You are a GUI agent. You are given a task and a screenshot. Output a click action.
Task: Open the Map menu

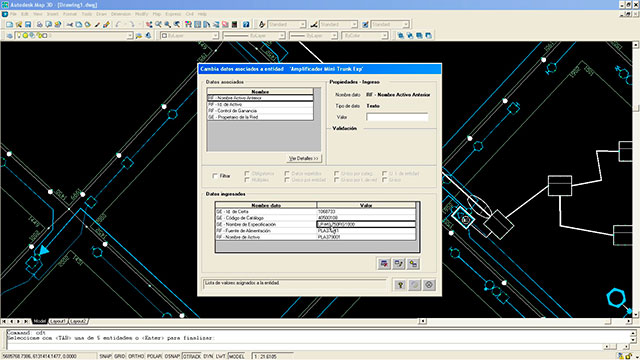click(157, 14)
